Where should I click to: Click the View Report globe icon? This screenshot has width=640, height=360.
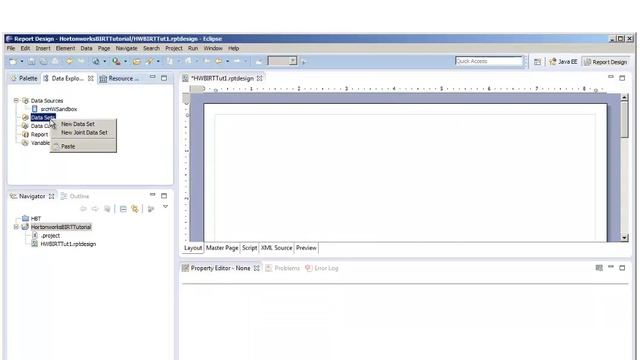(96, 62)
